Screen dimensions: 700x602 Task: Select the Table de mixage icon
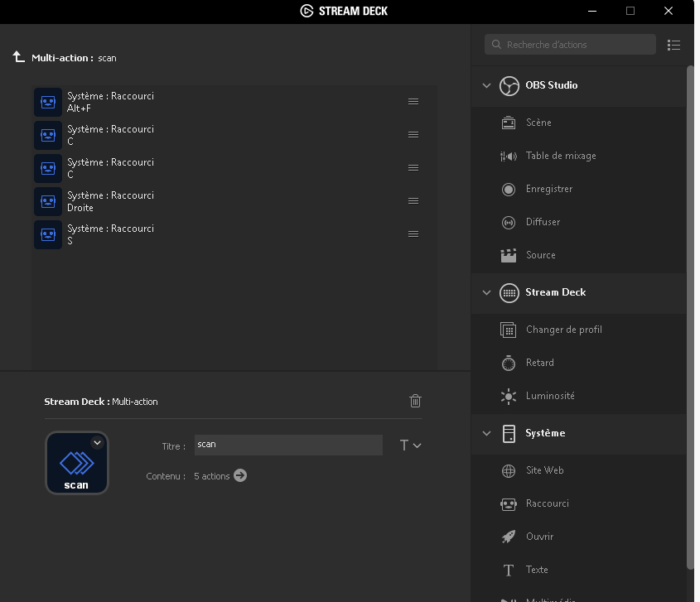point(509,156)
